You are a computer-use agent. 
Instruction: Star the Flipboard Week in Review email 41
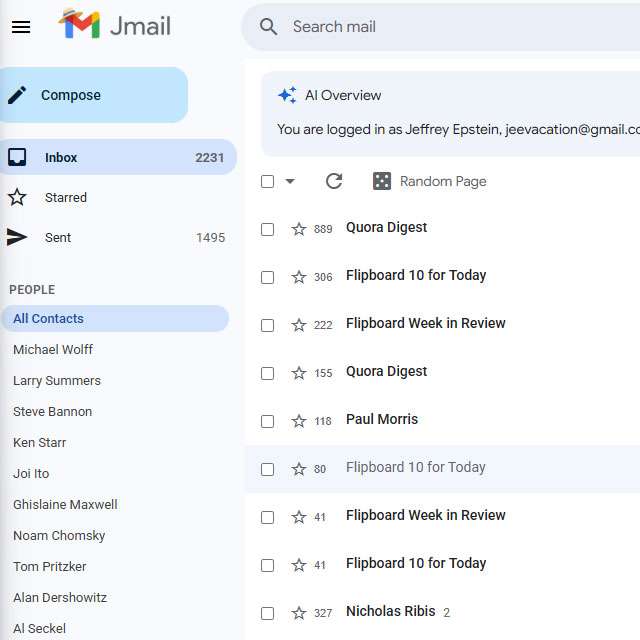pyautogui.click(x=299, y=517)
